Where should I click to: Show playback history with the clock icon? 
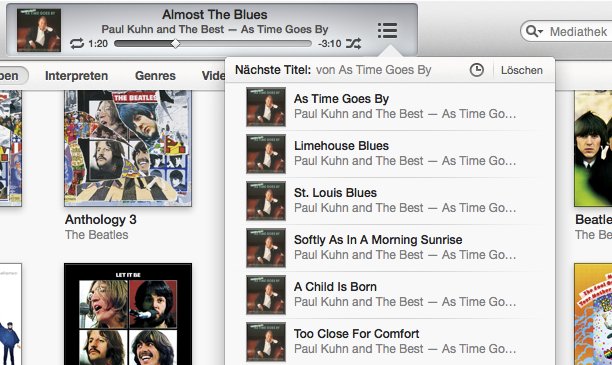click(x=477, y=70)
